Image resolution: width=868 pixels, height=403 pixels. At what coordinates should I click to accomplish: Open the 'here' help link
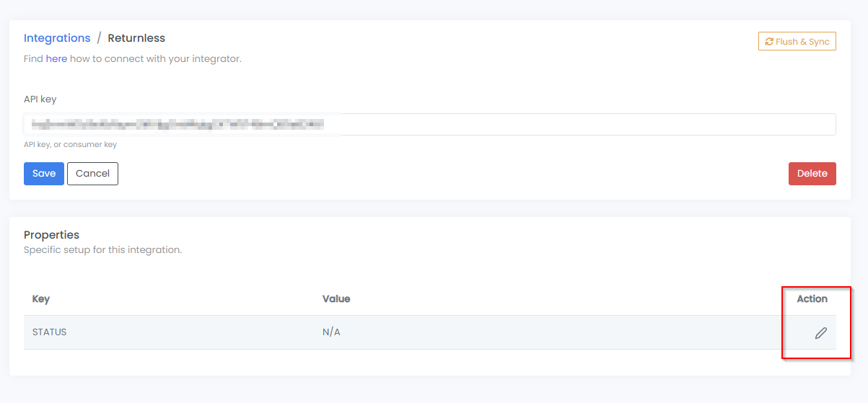point(56,58)
